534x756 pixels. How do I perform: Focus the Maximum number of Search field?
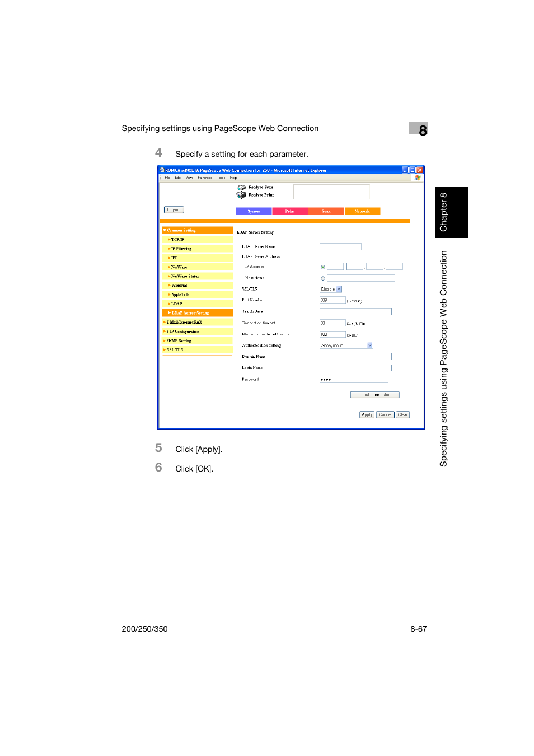pyautogui.click(x=332, y=335)
